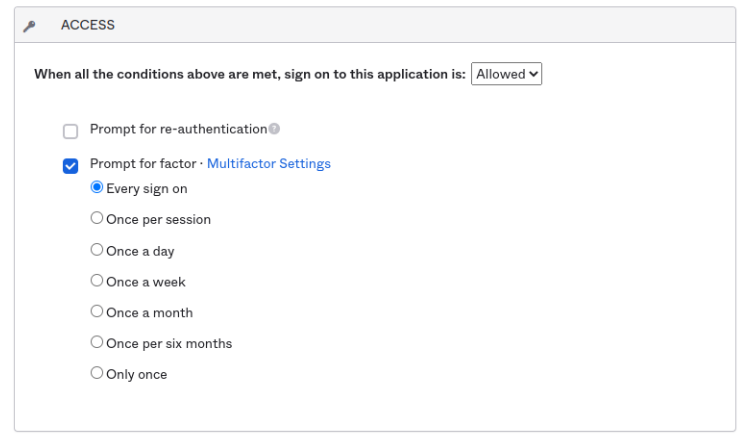Enable the Prompt for re-authentication checkbox
Image resolution: width=747 pixels, height=441 pixels.
[70, 131]
